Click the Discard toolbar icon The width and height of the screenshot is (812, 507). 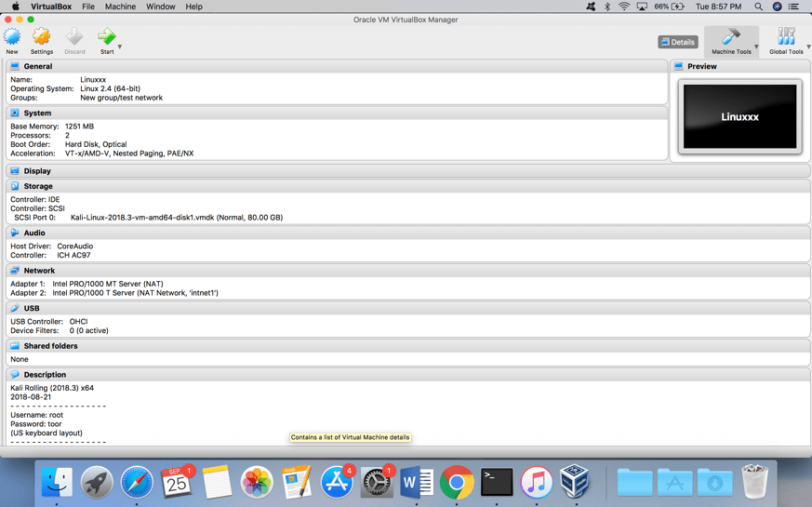(74, 39)
